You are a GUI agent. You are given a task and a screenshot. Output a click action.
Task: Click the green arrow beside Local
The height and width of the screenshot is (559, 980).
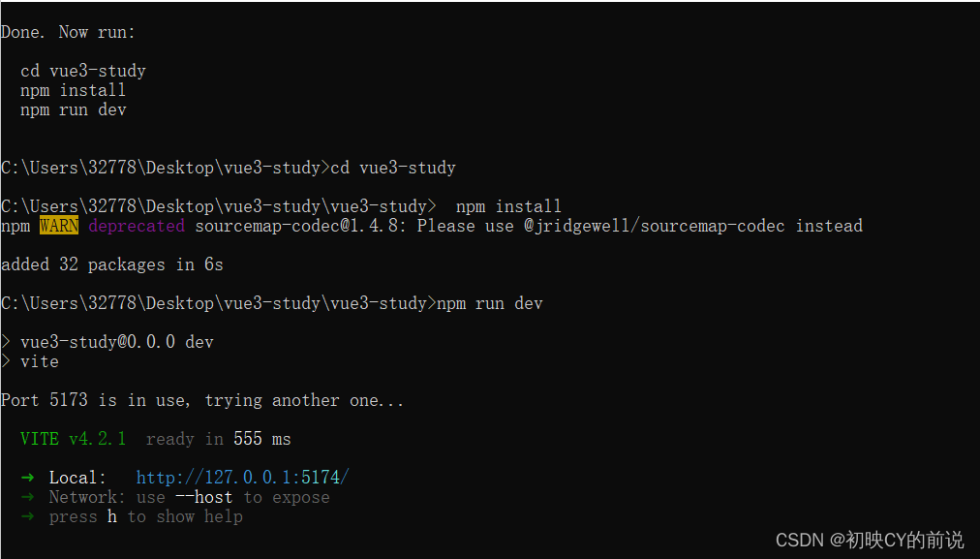pos(27,478)
